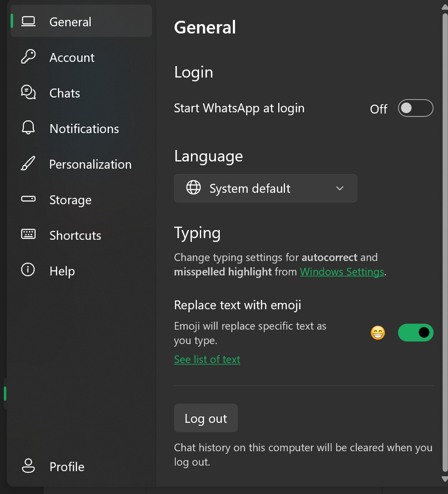This screenshot has height=494, width=448.
Task: Click the scrollbar down arrow
Action: [x=445, y=479]
